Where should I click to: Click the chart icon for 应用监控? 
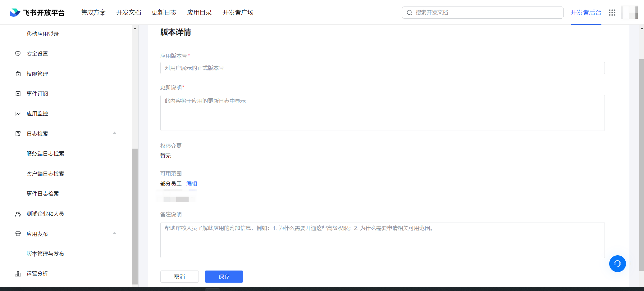point(18,114)
